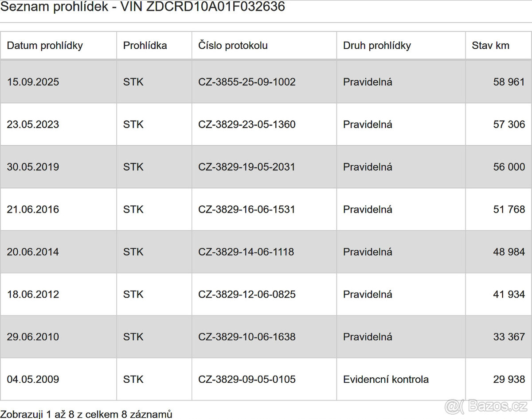Click the Bazos.cz watermark logo
Viewport: 532px width, 419px height.
485,406
